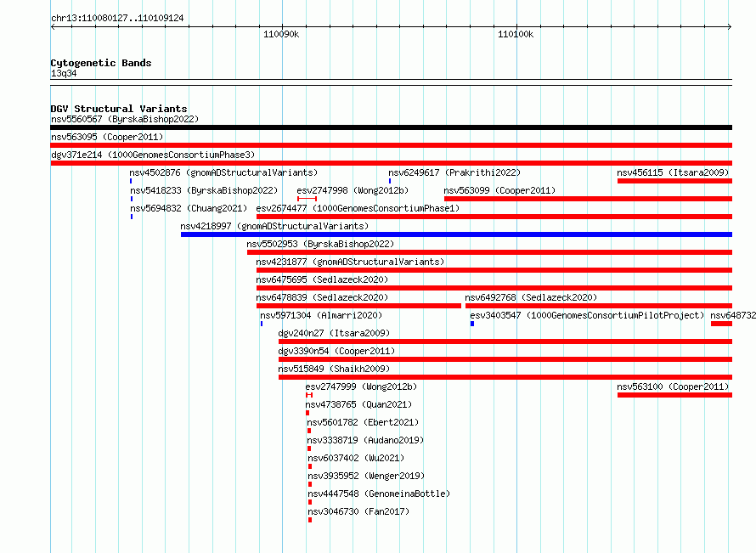
Task: Click the esv2747999 small red bracket glyph
Action: click(x=309, y=395)
